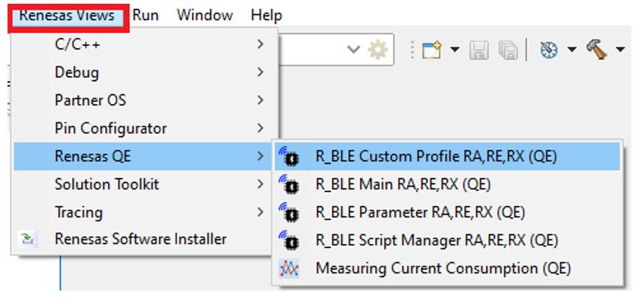Open R_BLE Custom Profile RA,RE,RX (QE)
Viewport: 644px width, 298px height.
tap(448, 156)
